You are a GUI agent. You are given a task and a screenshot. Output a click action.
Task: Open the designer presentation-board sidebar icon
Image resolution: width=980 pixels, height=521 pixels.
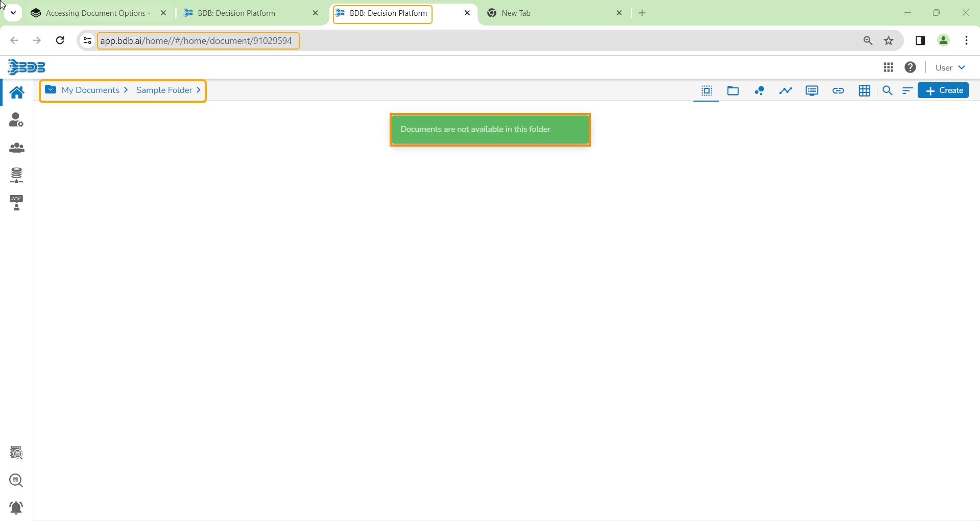pyautogui.click(x=16, y=203)
